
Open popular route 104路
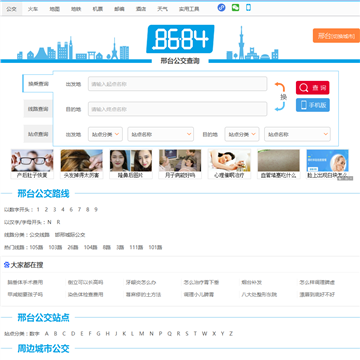coord(90,247)
